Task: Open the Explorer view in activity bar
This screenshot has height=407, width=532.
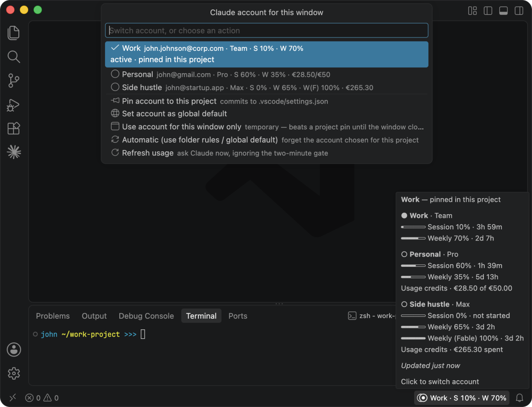Action: [13, 33]
